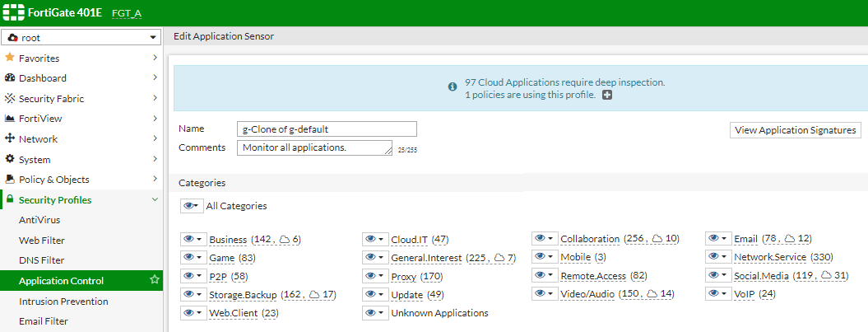Click the plus icon next to policies message
Screen dimensions: 868x332
(607, 96)
